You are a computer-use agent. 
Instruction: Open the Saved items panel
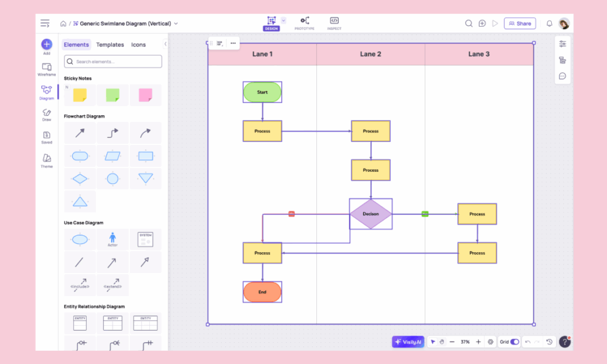coord(47,137)
